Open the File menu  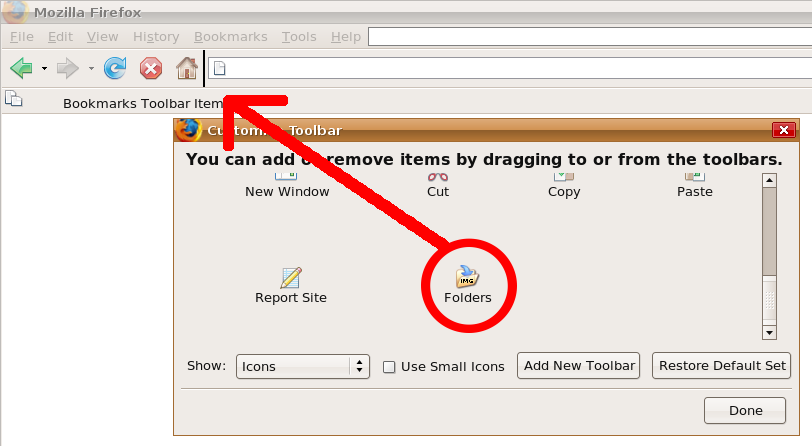(22, 37)
